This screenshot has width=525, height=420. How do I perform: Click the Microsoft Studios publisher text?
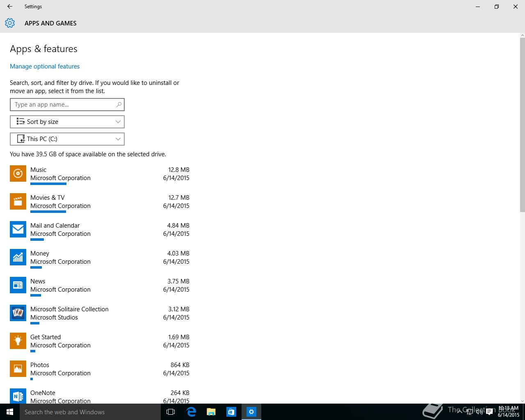tap(54, 317)
